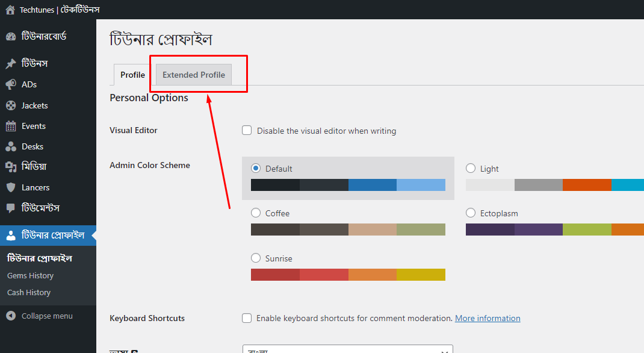This screenshot has height=353, width=644.
Task: Click the media icon for মিডিয়া
Action: (x=11, y=167)
